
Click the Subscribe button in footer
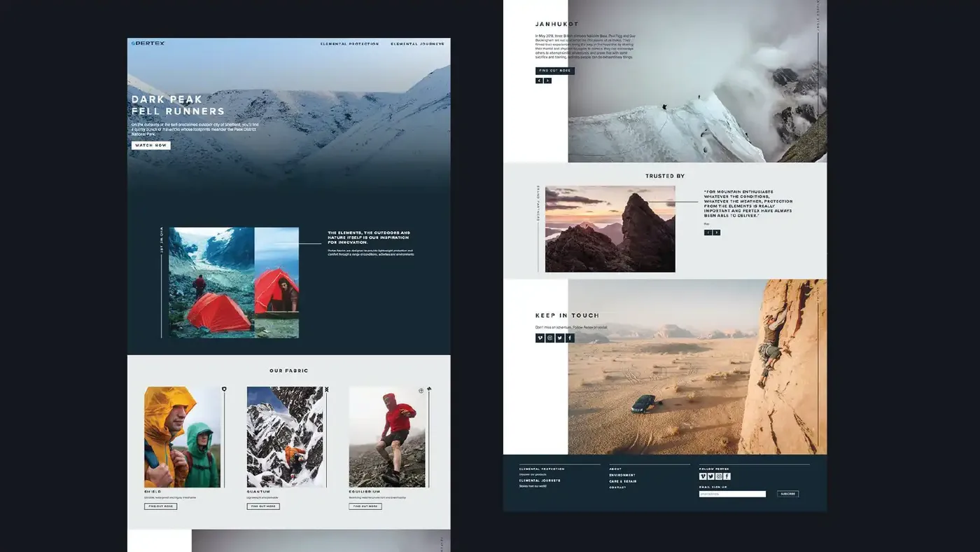787,494
